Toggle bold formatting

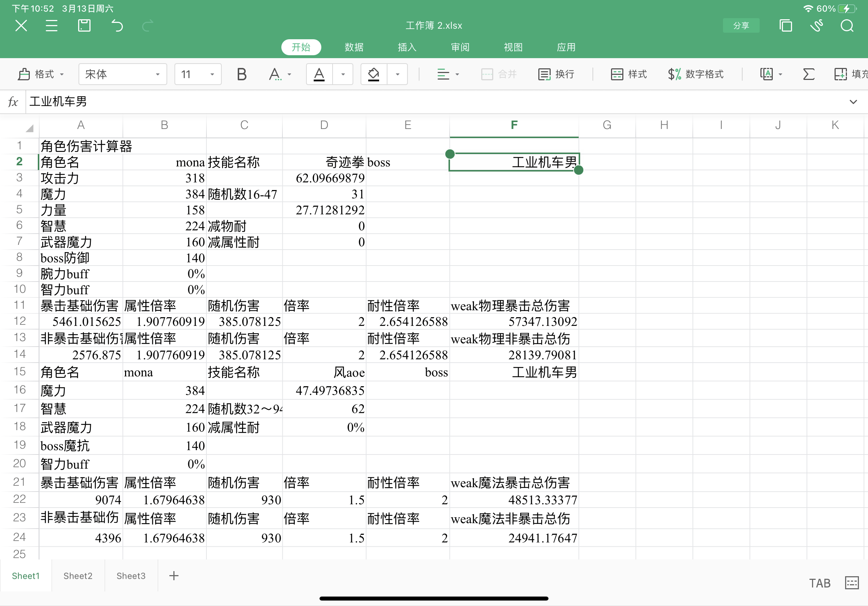click(242, 74)
